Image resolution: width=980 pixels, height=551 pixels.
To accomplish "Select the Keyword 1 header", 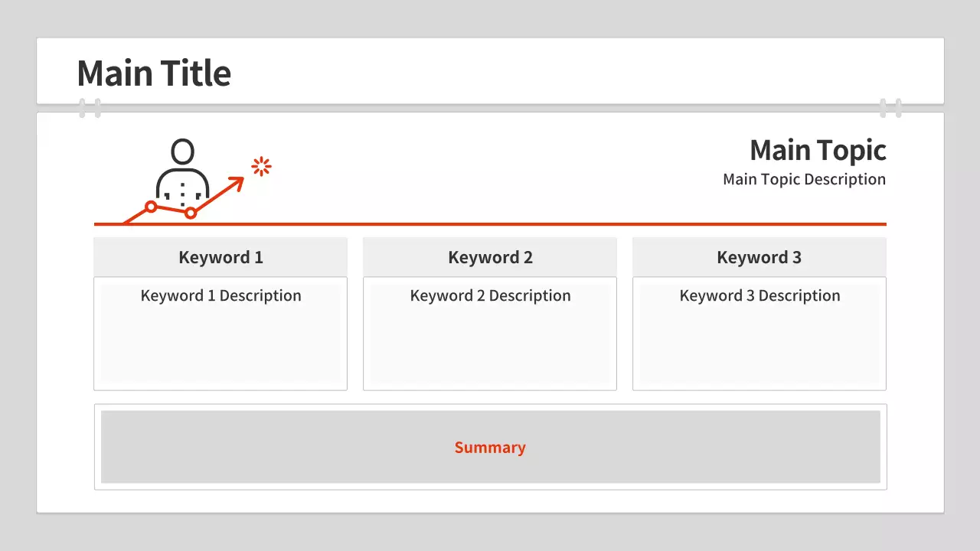I will [220, 257].
